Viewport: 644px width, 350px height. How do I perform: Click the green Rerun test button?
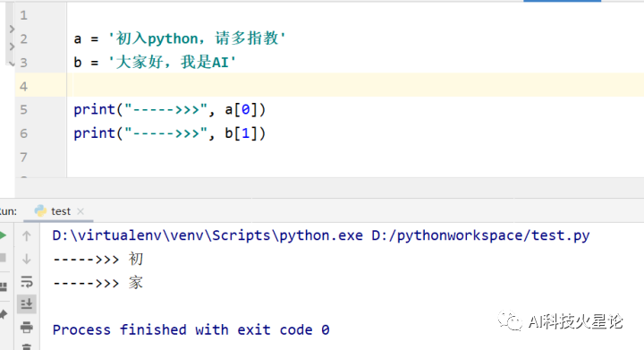pyautogui.click(x=3, y=235)
